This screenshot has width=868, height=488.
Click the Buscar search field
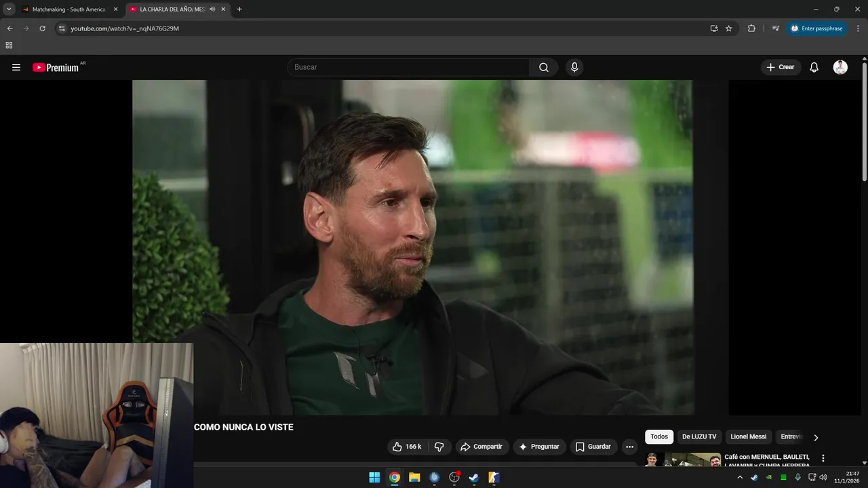[x=409, y=67]
